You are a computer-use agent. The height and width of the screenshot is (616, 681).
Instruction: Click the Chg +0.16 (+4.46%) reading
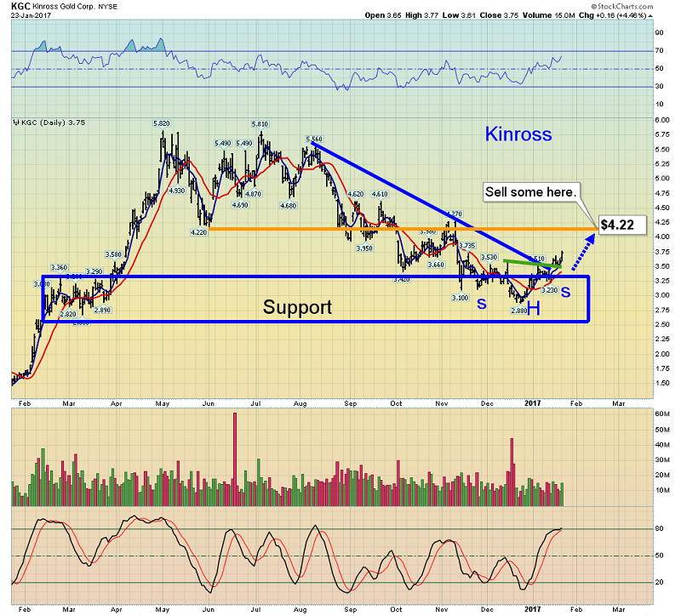tap(612, 15)
